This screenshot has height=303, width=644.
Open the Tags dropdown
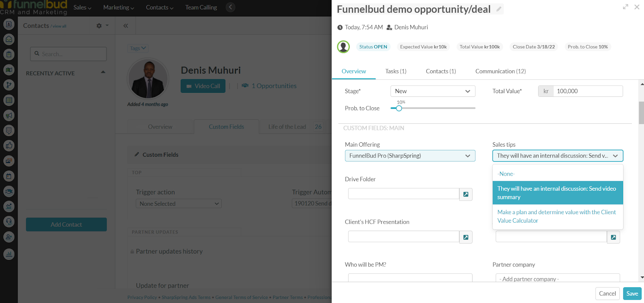pyautogui.click(x=138, y=48)
